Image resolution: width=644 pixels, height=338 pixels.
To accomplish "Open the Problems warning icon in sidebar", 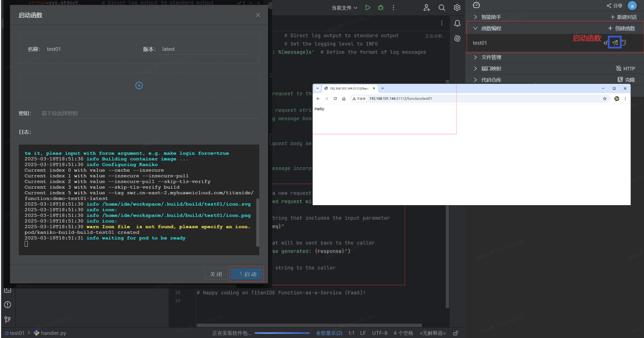I will [x=8, y=305].
